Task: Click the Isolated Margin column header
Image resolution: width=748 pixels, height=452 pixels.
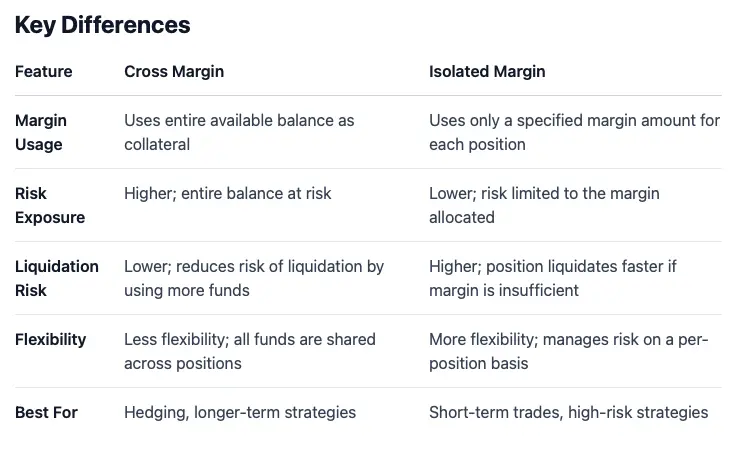Action: 487,72
